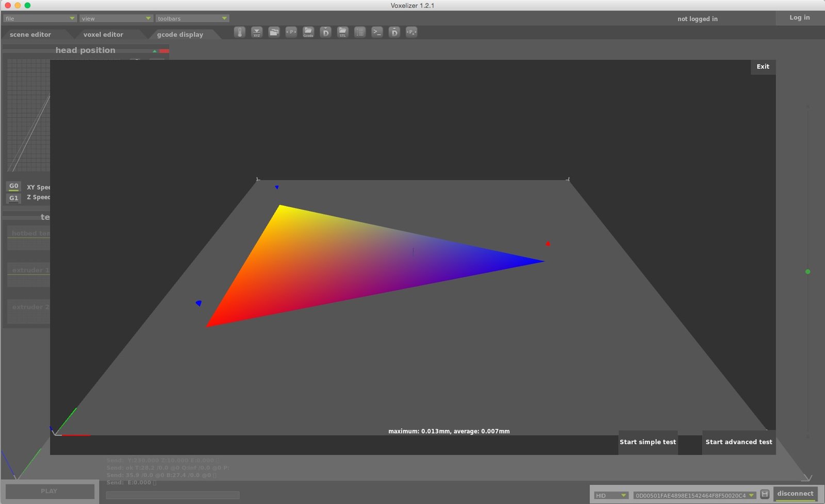
Task: Open the file dropdown menu
Action: [40, 19]
